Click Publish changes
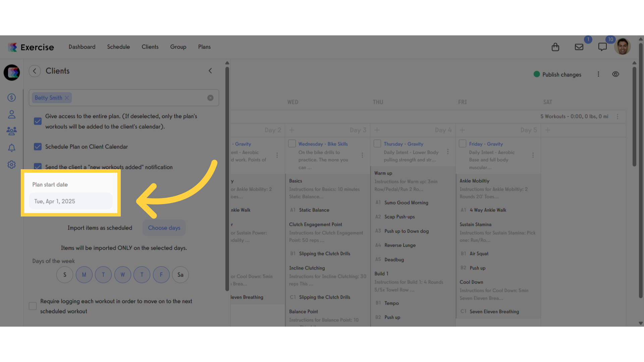The image size is (644, 362). (557, 74)
